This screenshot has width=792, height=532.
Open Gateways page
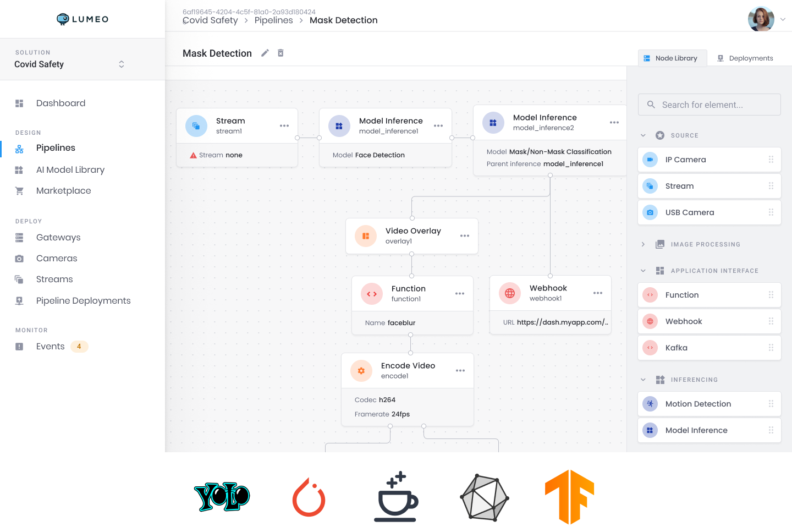[58, 238]
